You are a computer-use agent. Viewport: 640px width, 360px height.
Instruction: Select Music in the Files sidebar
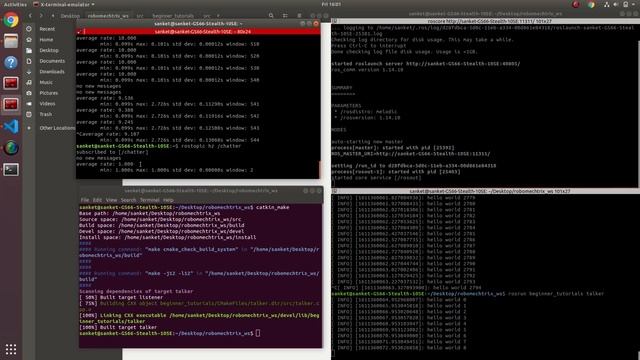click(46, 82)
